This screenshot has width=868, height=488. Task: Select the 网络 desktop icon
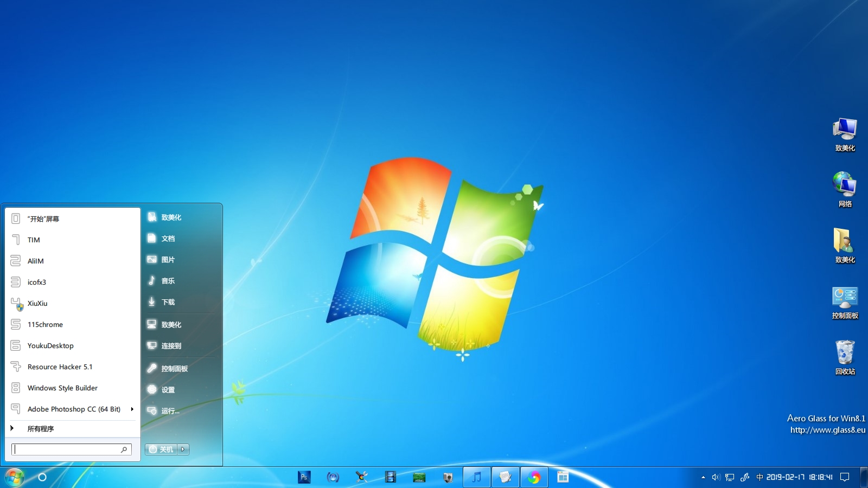845,189
